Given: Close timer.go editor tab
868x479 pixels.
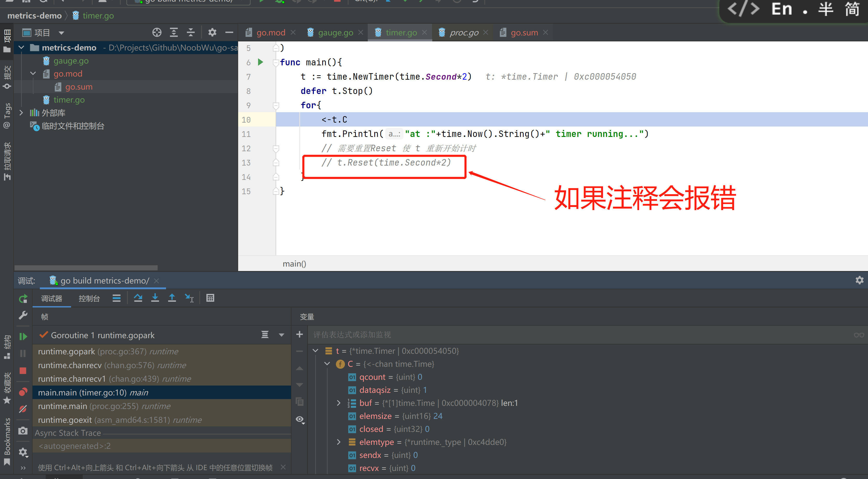Looking at the screenshot, I should point(425,32).
